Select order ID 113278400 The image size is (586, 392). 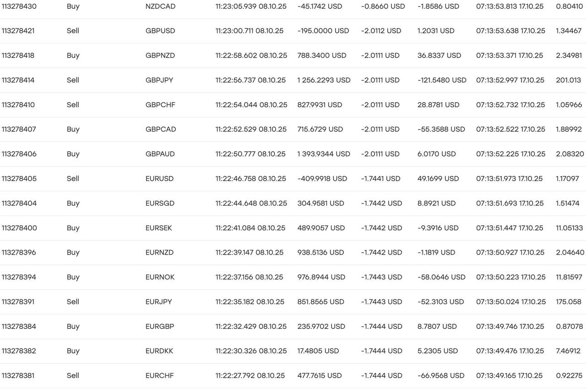point(19,228)
